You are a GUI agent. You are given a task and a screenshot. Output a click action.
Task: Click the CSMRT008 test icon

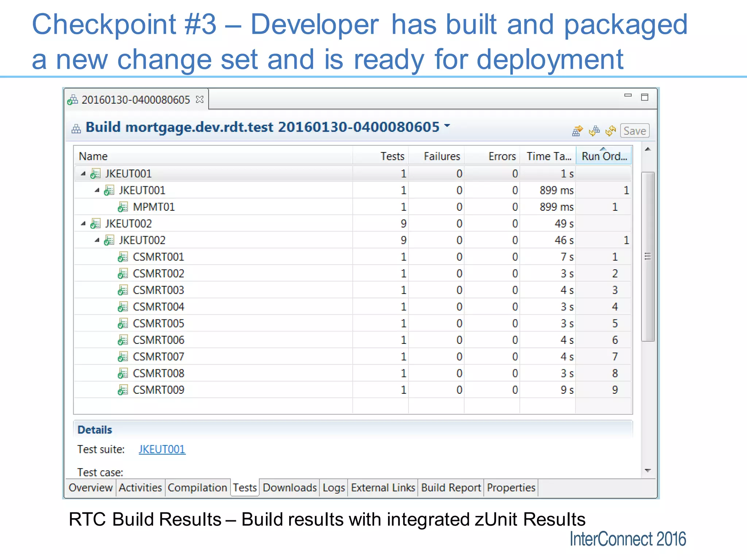(x=123, y=373)
